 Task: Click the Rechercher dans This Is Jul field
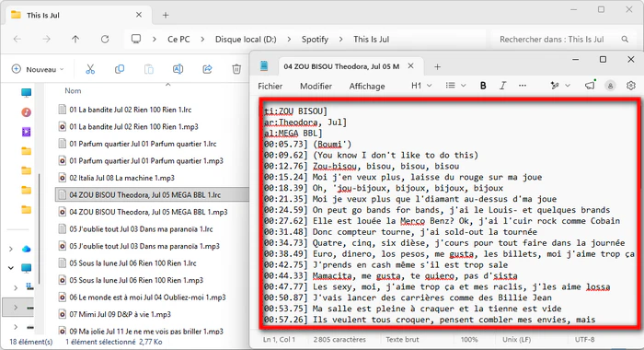tap(563, 40)
